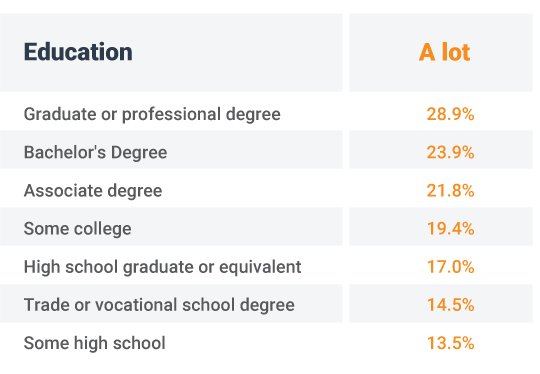The width and height of the screenshot is (540, 374).
Task: Select the Some high school row label
Action: (95, 343)
